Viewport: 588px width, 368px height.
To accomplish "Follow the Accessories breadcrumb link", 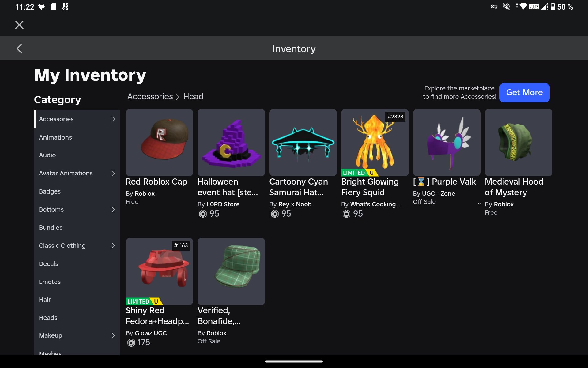I will pyautogui.click(x=150, y=97).
